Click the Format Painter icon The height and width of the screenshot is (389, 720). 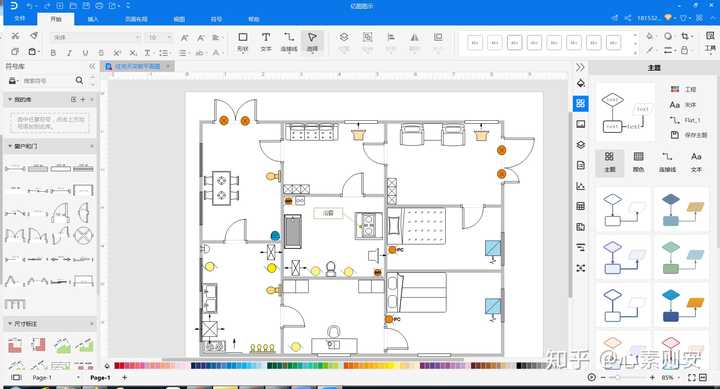pyautogui.click(x=34, y=36)
